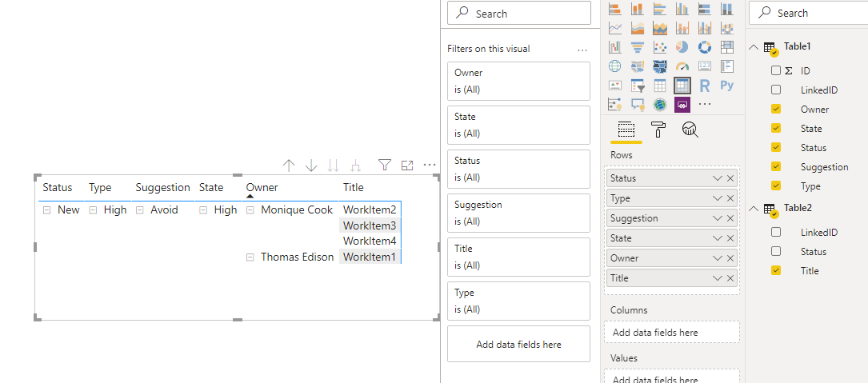Uncheck the State field in Table1
The width and height of the screenshot is (868, 383).
tap(776, 129)
